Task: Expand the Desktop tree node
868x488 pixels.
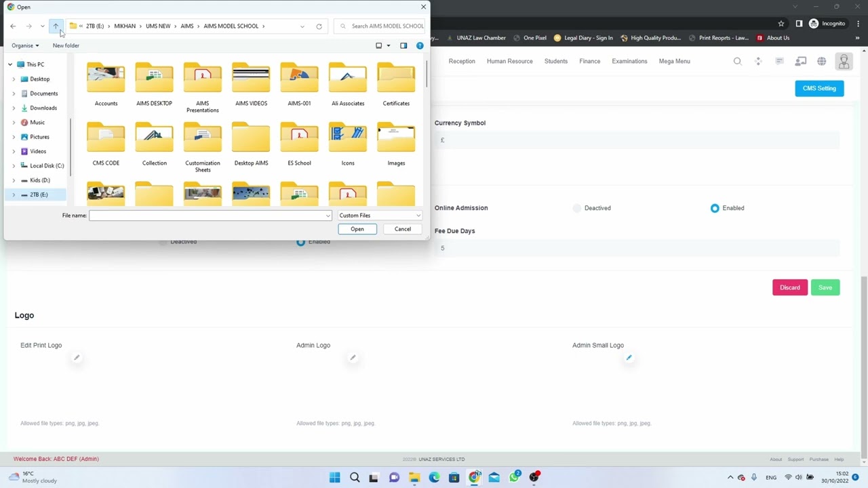Action: [14, 79]
